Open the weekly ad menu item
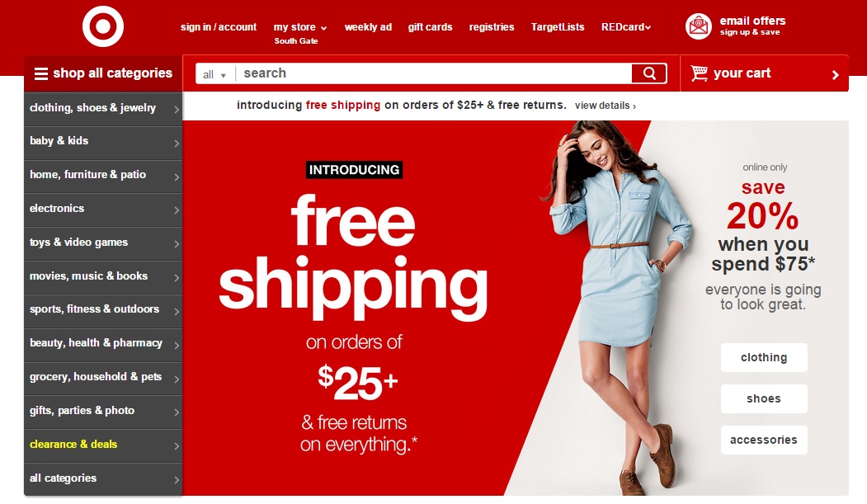This screenshot has width=867, height=504. pyautogui.click(x=368, y=27)
